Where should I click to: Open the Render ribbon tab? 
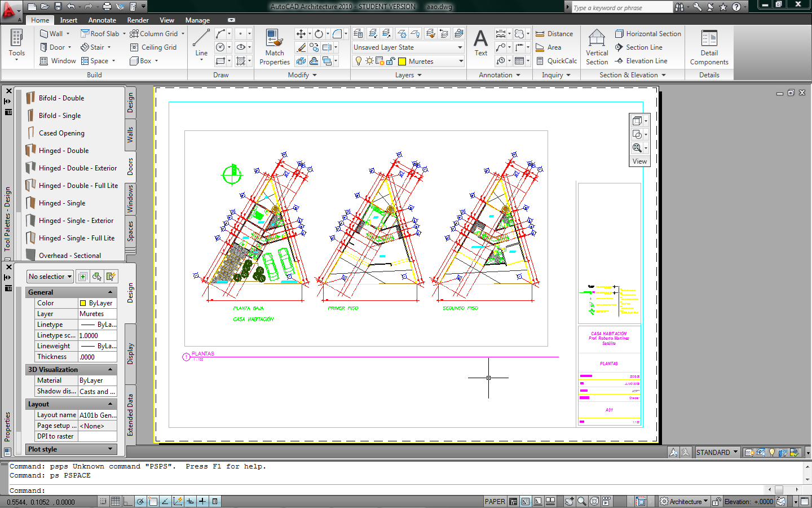tap(138, 20)
